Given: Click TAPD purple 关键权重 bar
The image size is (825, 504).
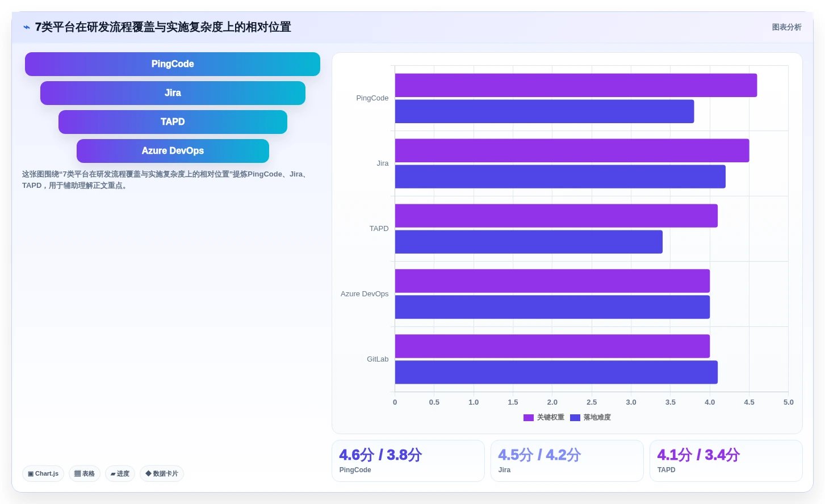Looking at the screenshot, I should [x=556, y=216].
